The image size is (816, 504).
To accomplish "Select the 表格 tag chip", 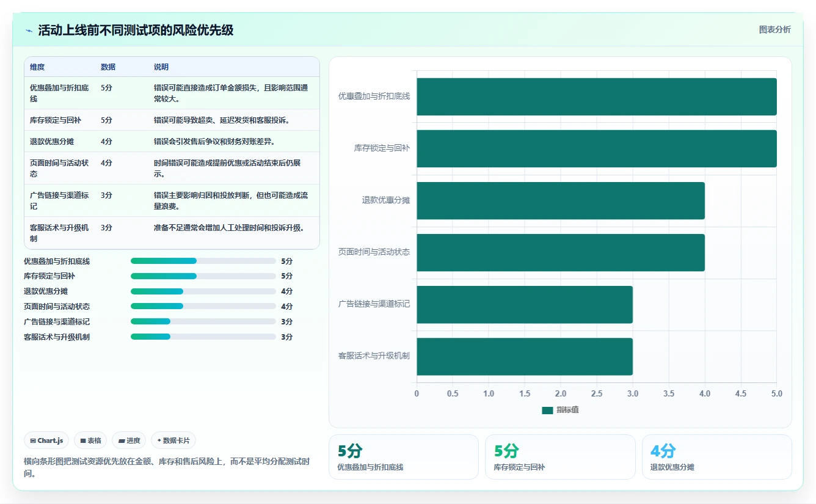I will click(90, 440).
